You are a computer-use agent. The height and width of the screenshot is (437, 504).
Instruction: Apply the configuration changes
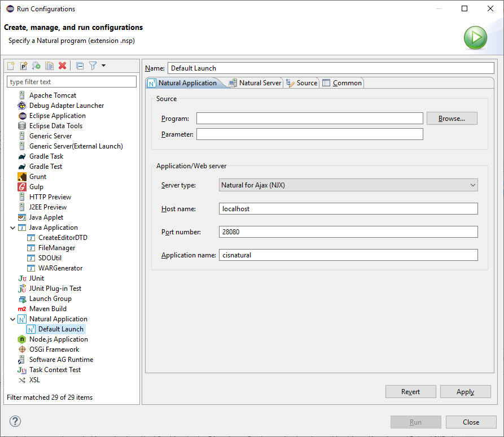tap(465, 391)
